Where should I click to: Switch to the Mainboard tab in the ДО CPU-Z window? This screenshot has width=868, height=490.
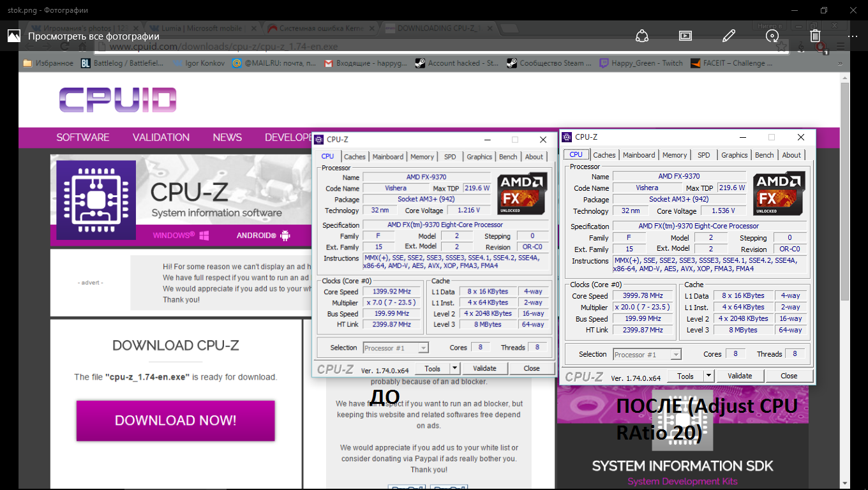(388, 157)
